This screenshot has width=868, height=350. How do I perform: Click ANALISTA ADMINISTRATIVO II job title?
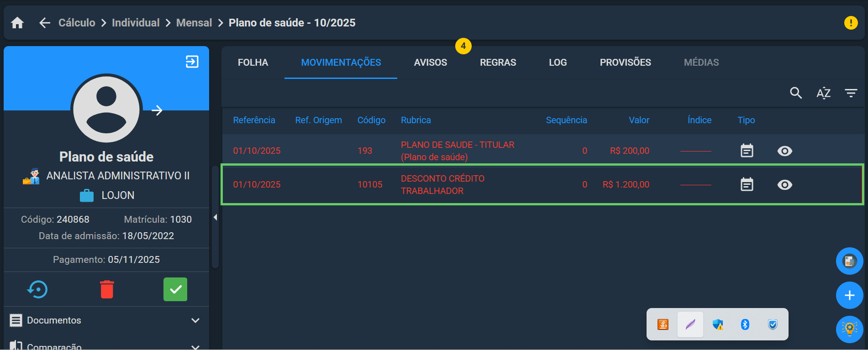coord(118,176)
